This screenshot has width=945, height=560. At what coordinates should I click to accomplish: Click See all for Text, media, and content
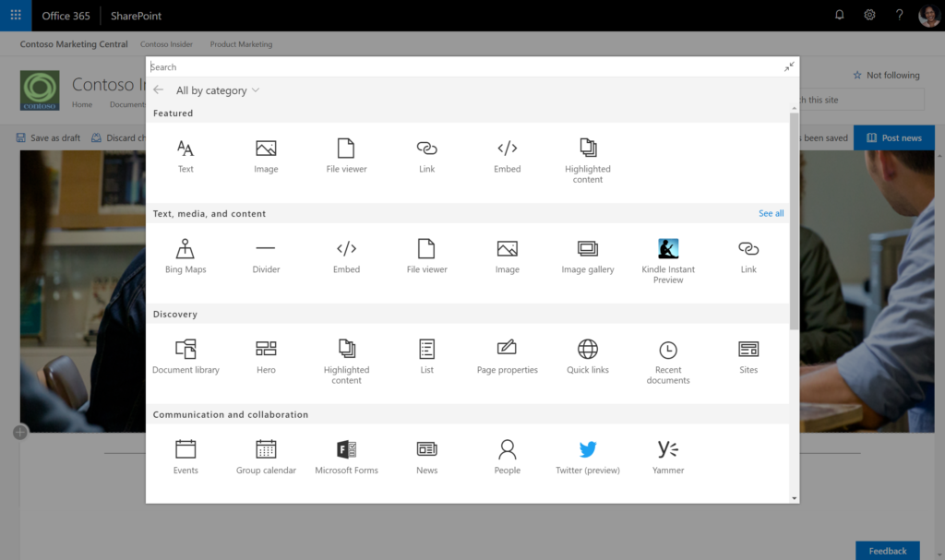[771, 213]
